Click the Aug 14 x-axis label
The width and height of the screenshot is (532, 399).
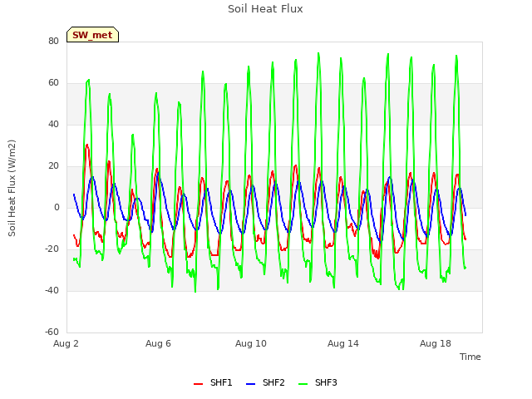343,343
